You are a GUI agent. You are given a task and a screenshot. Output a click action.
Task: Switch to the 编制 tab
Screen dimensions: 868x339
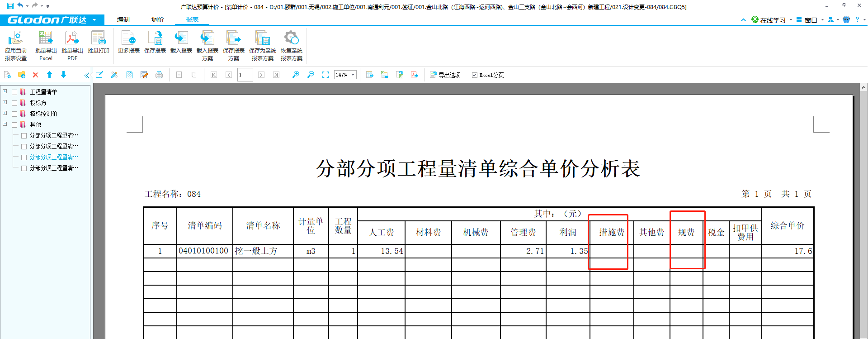(123, 19)
